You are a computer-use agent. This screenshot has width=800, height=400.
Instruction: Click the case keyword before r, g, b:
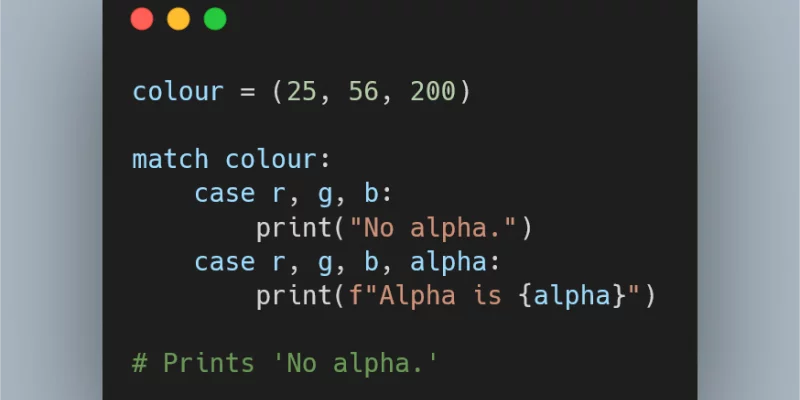(224, 193)
